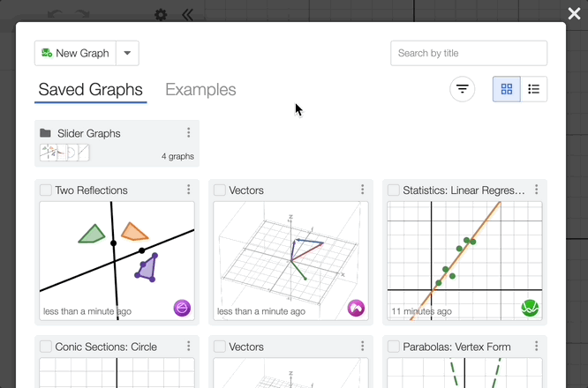588x388 pixels.
Task: Close the graphs dialog with X
Action: (x=574, y=13)
